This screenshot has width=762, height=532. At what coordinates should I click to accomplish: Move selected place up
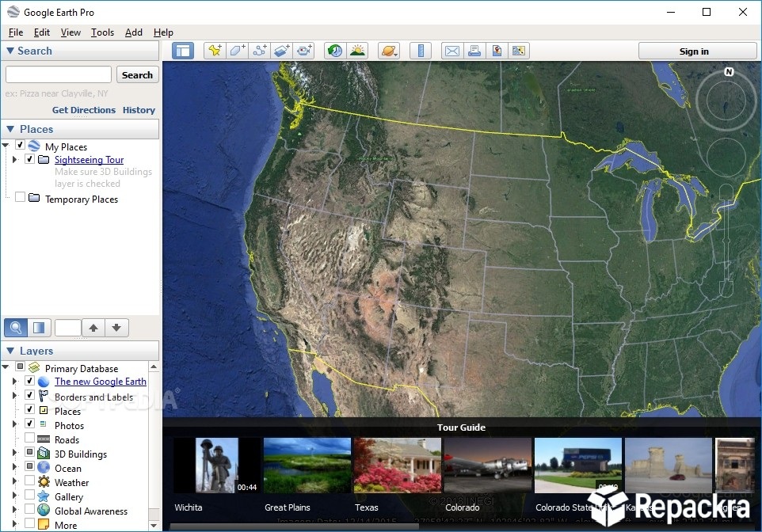coord(93,328)
